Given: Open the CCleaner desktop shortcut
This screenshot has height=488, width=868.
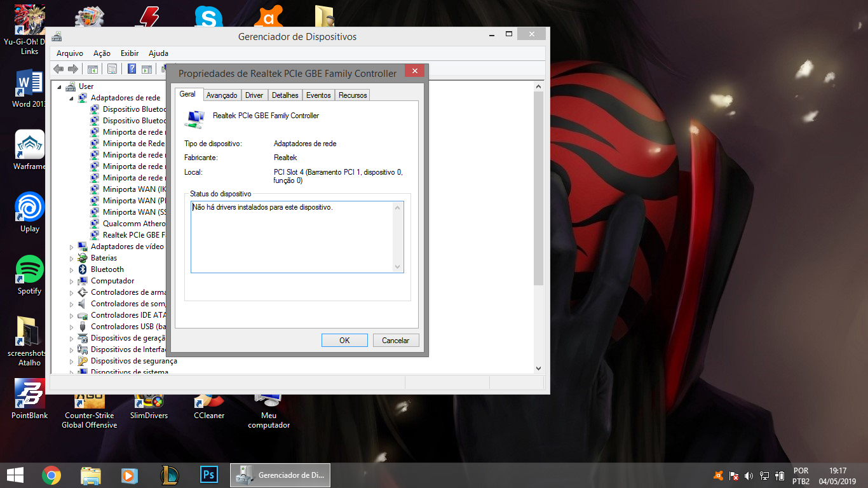Looking at the screenshot, I should (x=209, y=407).
